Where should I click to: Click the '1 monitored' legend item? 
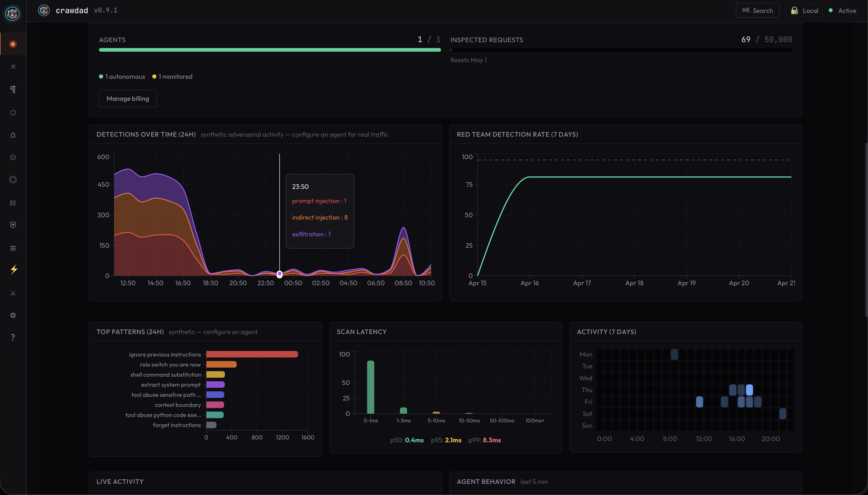coord(172,76)
